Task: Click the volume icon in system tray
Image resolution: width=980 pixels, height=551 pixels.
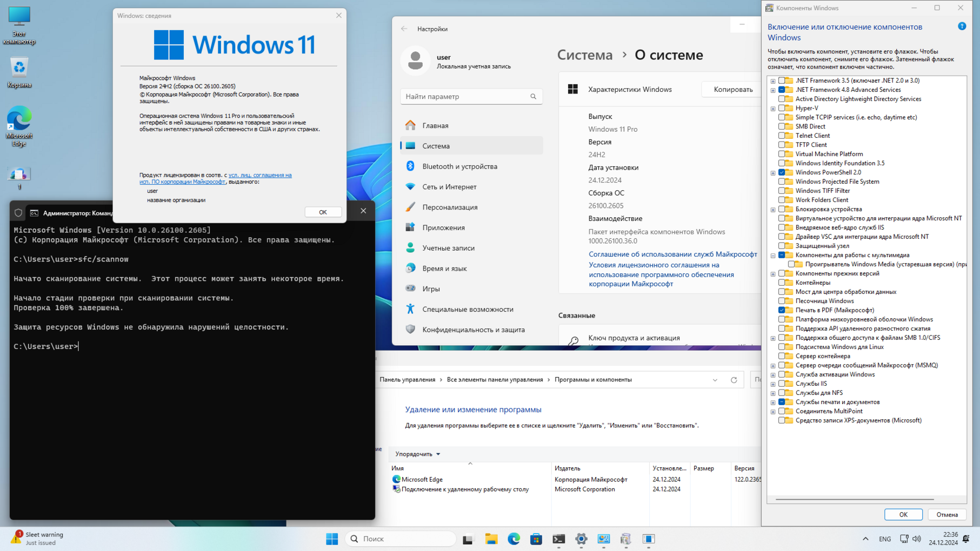Action: point(917,539)
